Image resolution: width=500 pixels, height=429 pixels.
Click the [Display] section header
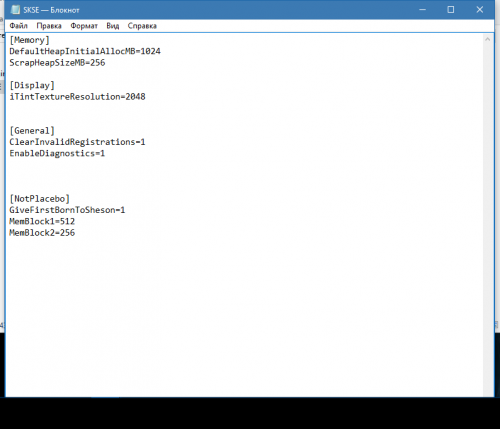click(32, 85)
